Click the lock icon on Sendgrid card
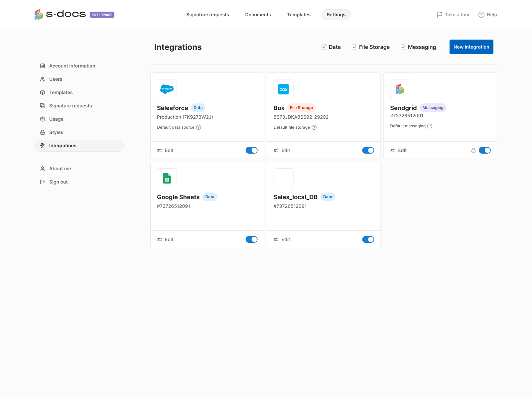This screenshot has height=399, width=532. tap(473, 150)
